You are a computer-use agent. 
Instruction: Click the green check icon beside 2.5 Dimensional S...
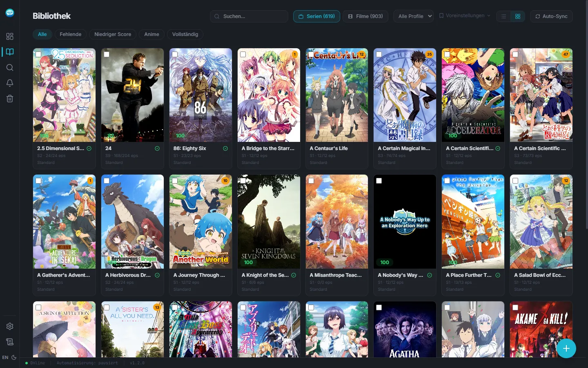89,148
